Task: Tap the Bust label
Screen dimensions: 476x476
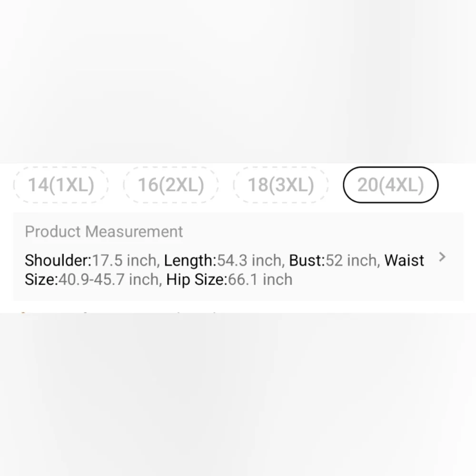Action: [x=307, y=260]
